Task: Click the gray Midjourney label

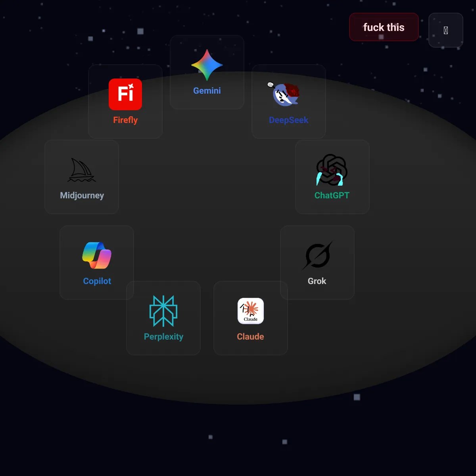Action: pos(82,196)
